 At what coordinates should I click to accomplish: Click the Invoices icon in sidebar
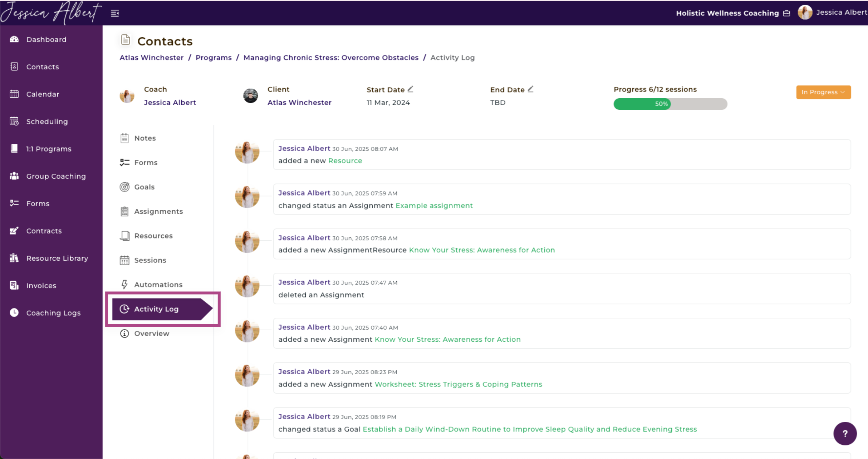pos(14,285)
